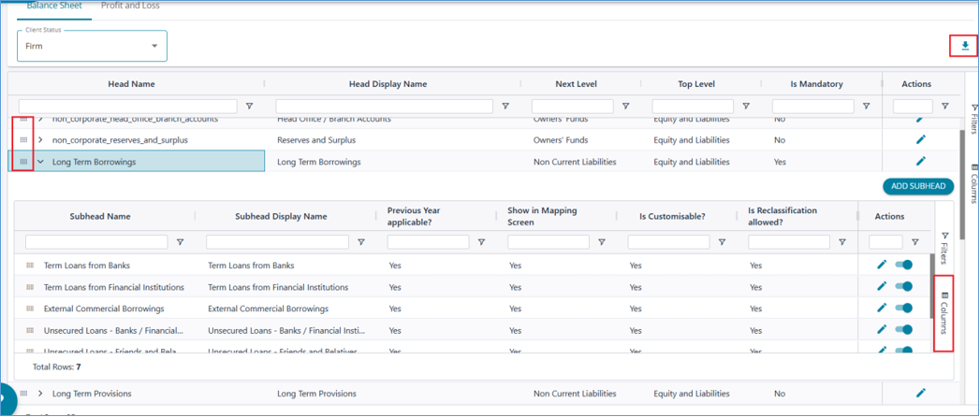
Task: Click the ADD SUBHEAD button
Action: click(x=917, y=186)
